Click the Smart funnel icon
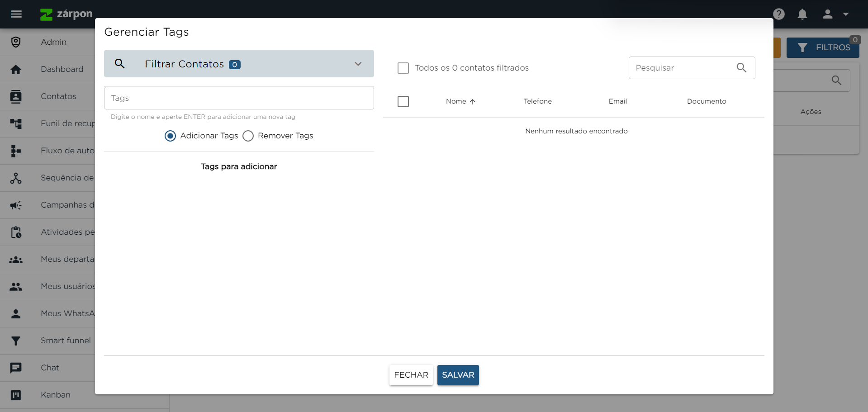This screenshot has width=868, height=412. point(16,341)
